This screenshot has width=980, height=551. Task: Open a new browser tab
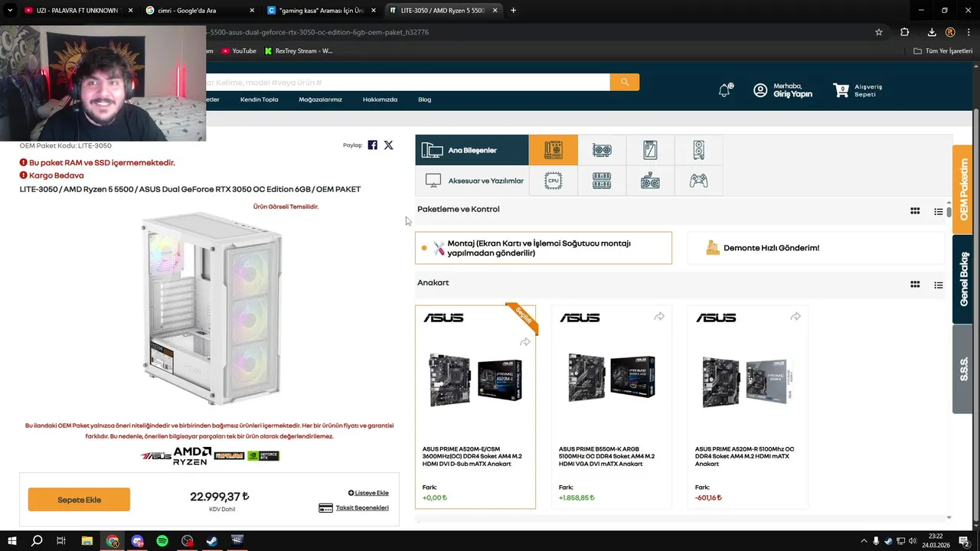click(x=513, y=11)
